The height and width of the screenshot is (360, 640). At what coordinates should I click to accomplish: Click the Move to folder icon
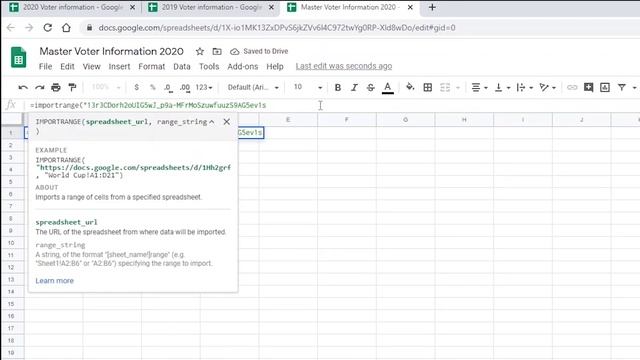point(217,51)
